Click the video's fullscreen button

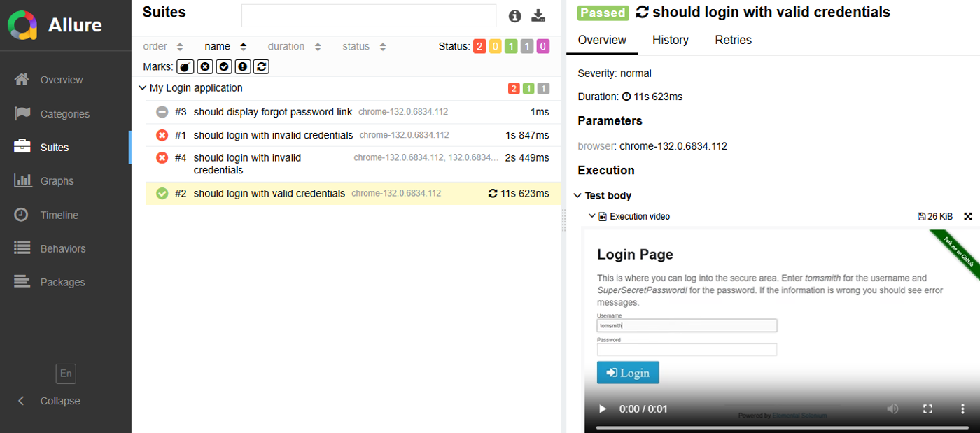click(x=928, y=409)
